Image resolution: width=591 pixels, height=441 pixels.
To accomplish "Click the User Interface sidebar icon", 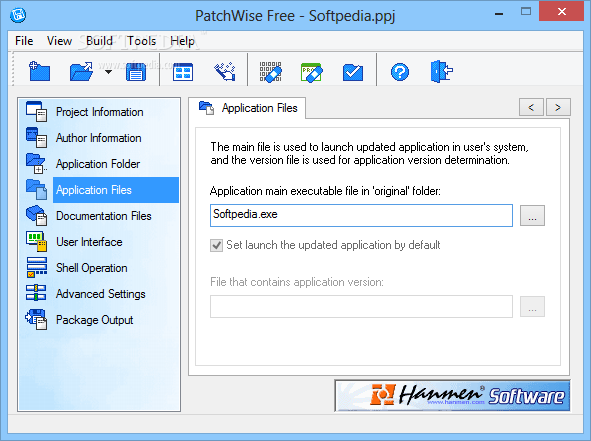I will tap(37, 241).
